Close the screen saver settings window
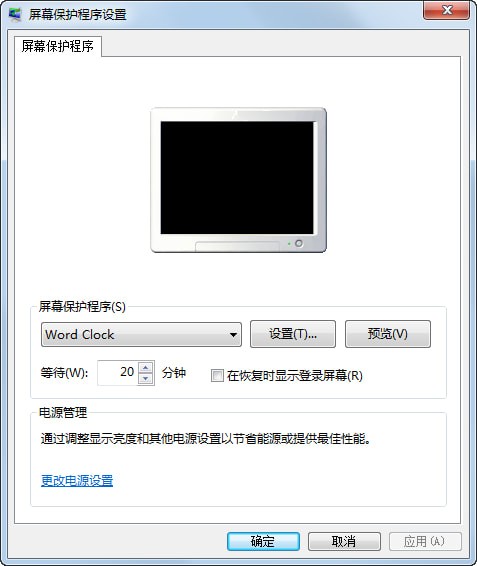 click(x=446, y=10)
